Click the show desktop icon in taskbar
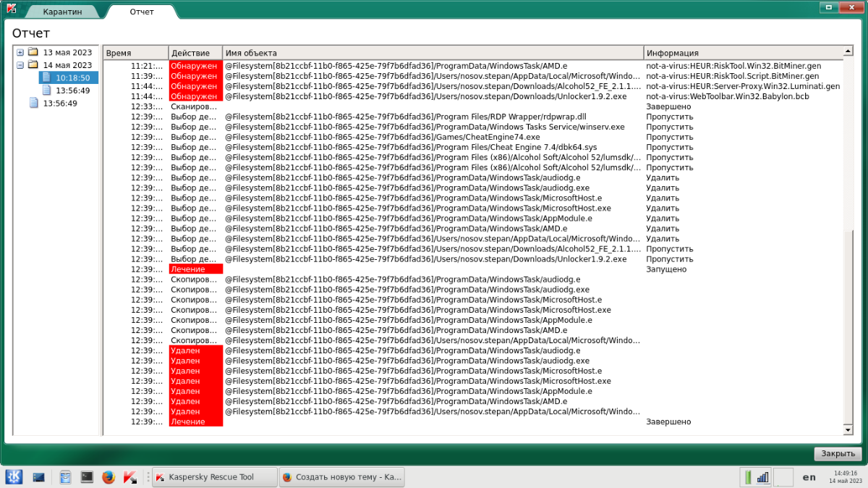The image size is (868, 488). pyautogui.click(x=39, y=477)
